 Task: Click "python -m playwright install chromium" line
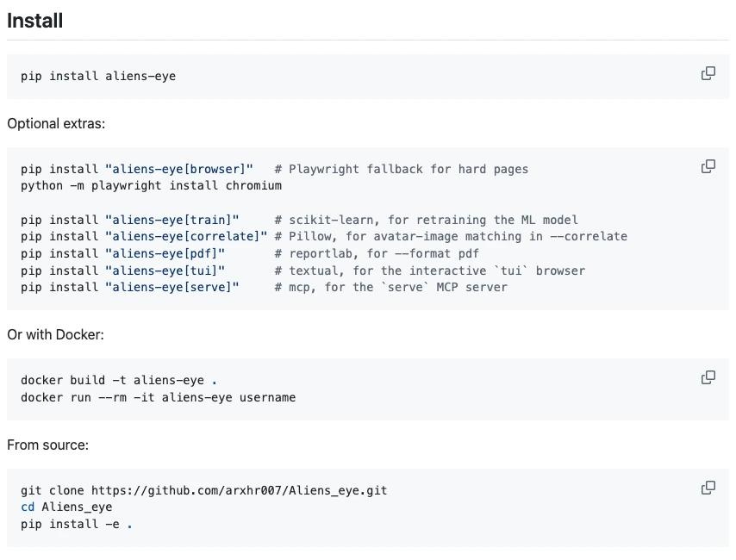[x=151, y=186]
